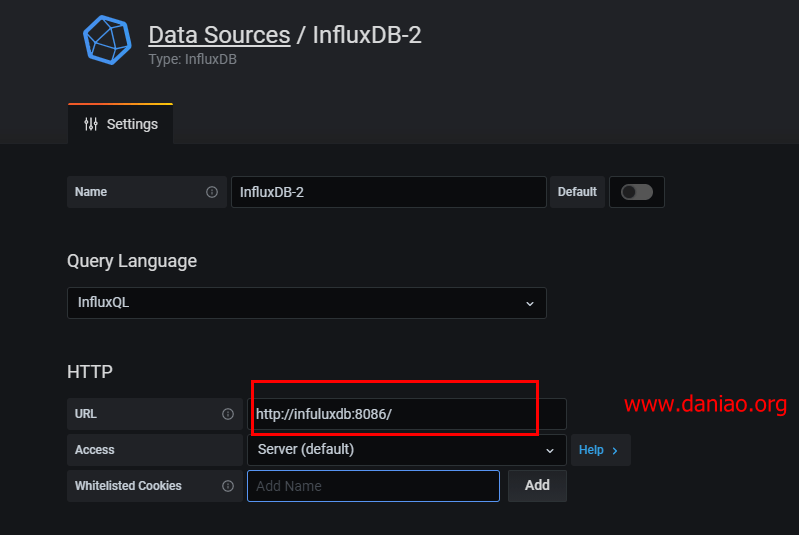Click the Default label

click(577, 192)
